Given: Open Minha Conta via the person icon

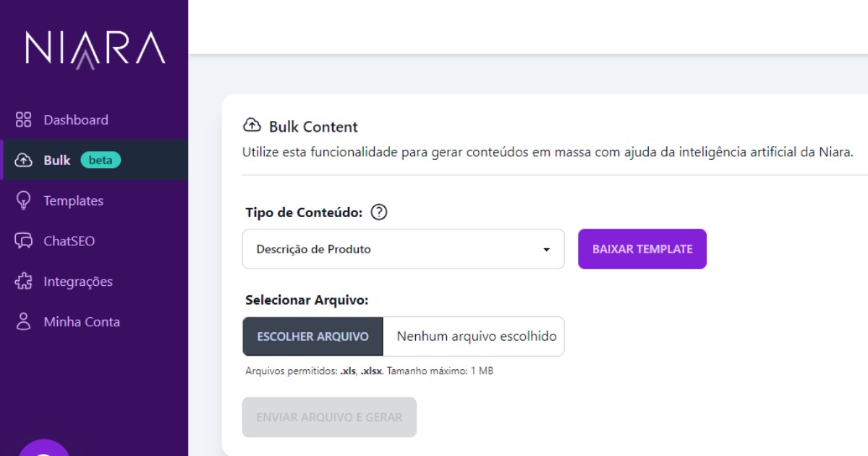Looking at the screenshot, I should (22, 321).
